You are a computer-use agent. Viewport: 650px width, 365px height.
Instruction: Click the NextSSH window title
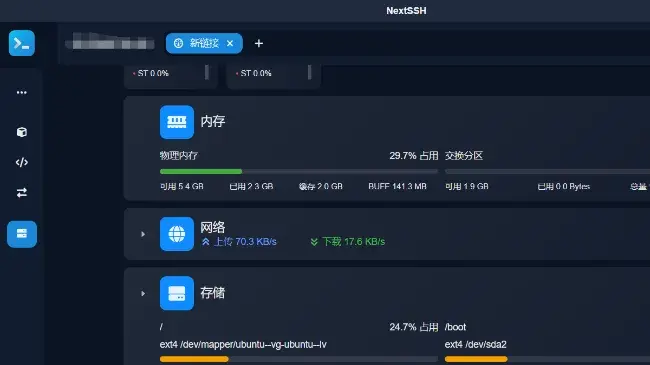click(x=406, y=11)
